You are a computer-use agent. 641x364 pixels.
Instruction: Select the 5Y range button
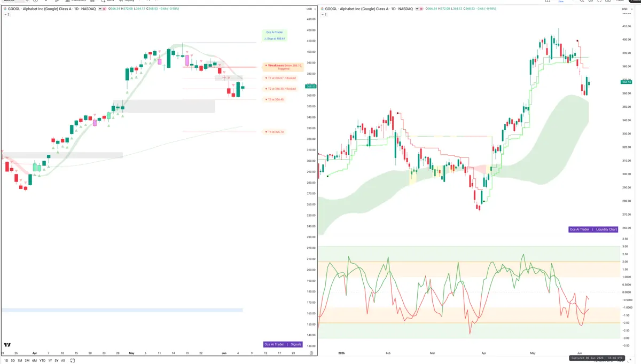coord(57,361)
